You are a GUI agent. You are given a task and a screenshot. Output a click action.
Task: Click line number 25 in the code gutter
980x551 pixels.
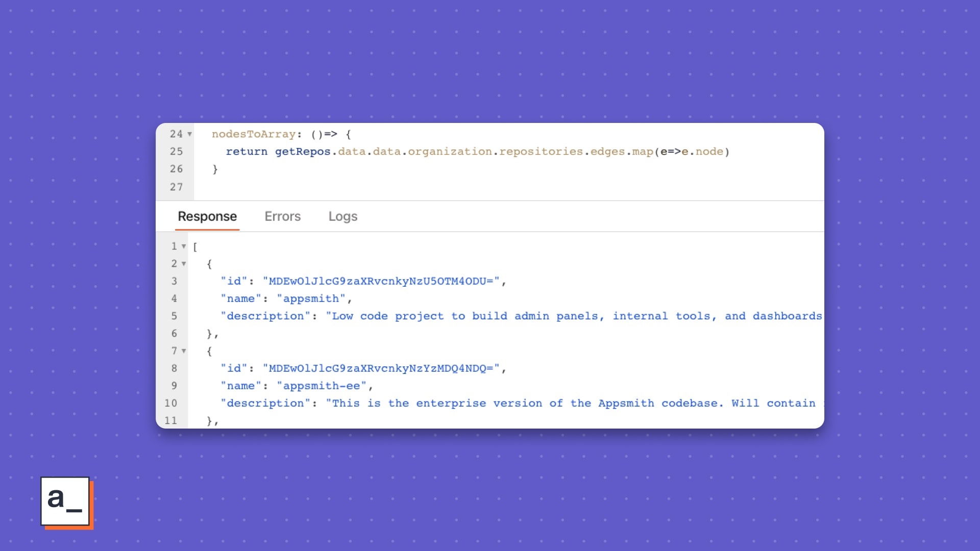[176, 152]
